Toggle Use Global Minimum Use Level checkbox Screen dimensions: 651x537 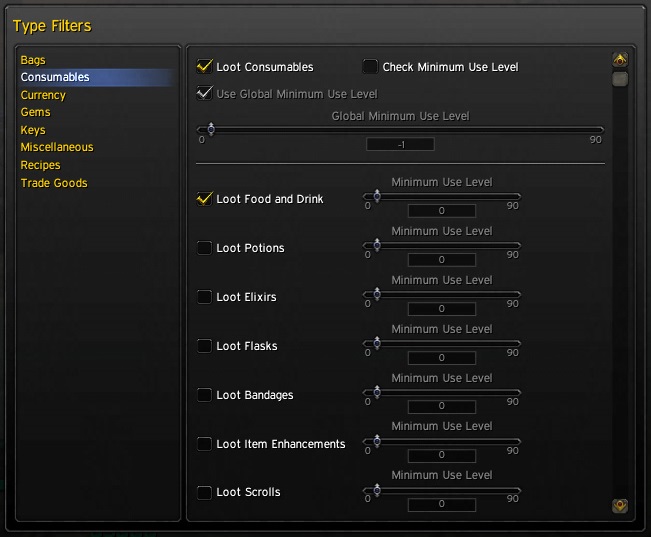204,93
